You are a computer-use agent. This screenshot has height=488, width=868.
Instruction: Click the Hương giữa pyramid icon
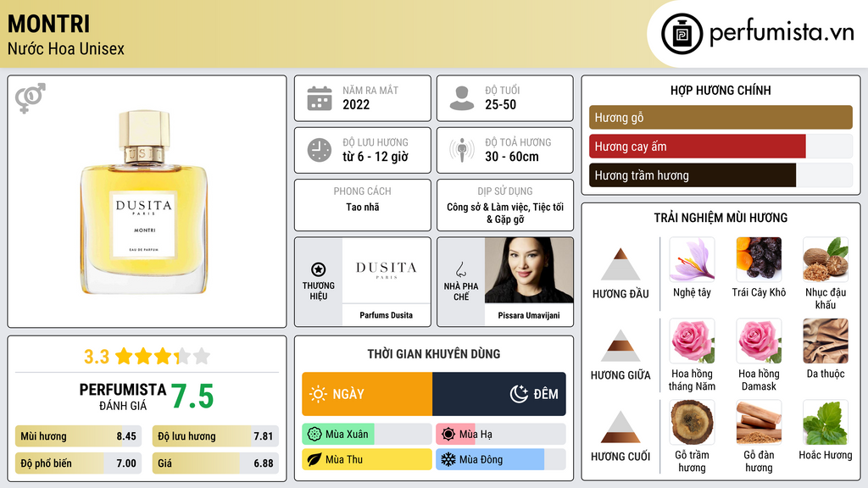click(620, 346)
